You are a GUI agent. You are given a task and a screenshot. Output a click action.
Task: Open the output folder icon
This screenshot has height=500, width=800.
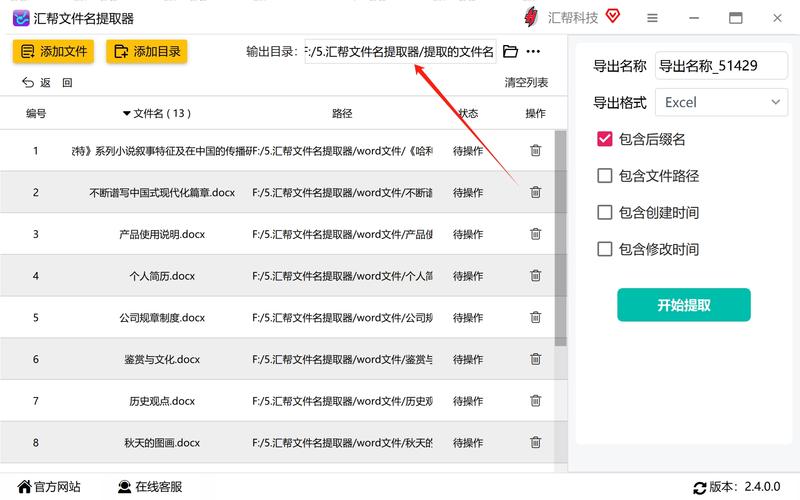click(x=510, y=51)
